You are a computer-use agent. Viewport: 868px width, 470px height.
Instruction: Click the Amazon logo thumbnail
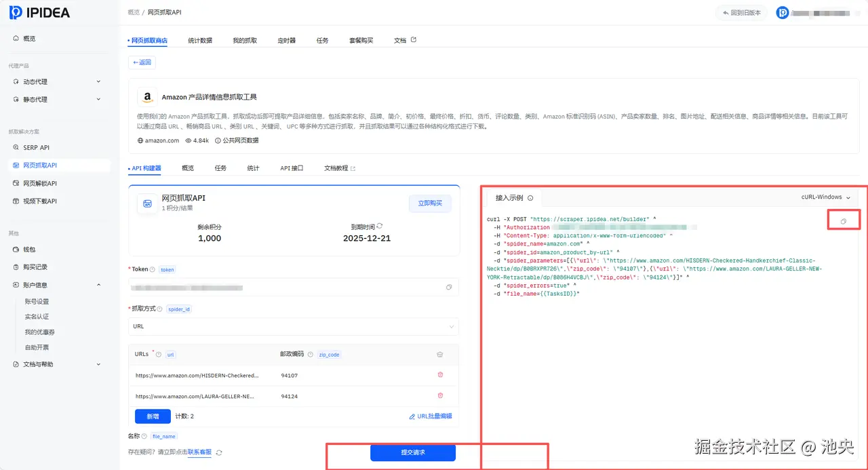(x=147, y=97)
